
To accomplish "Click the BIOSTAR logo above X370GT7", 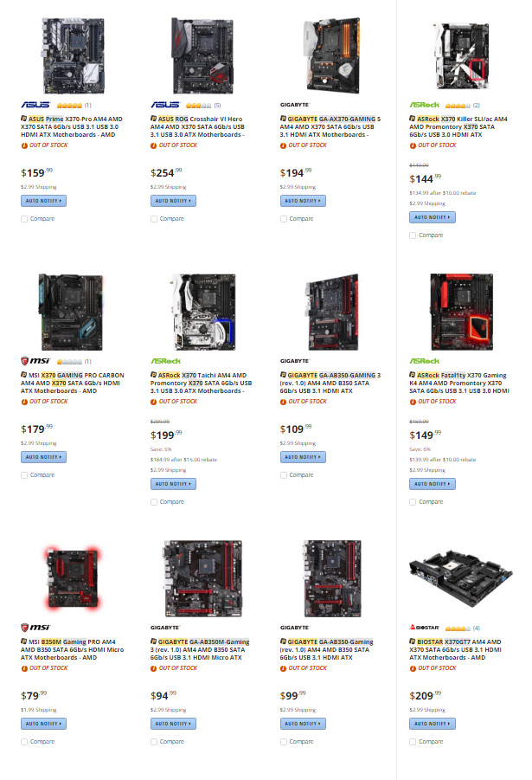I will click(424, 628).
